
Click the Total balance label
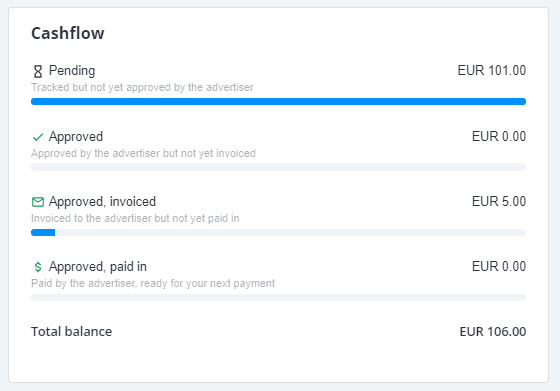tap(71, 332)
